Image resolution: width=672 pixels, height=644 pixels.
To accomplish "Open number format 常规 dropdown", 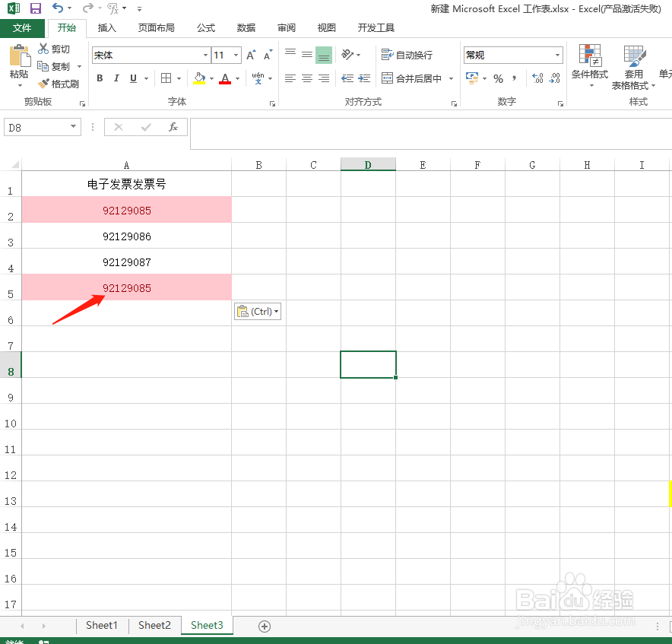I will coord(557,55).
